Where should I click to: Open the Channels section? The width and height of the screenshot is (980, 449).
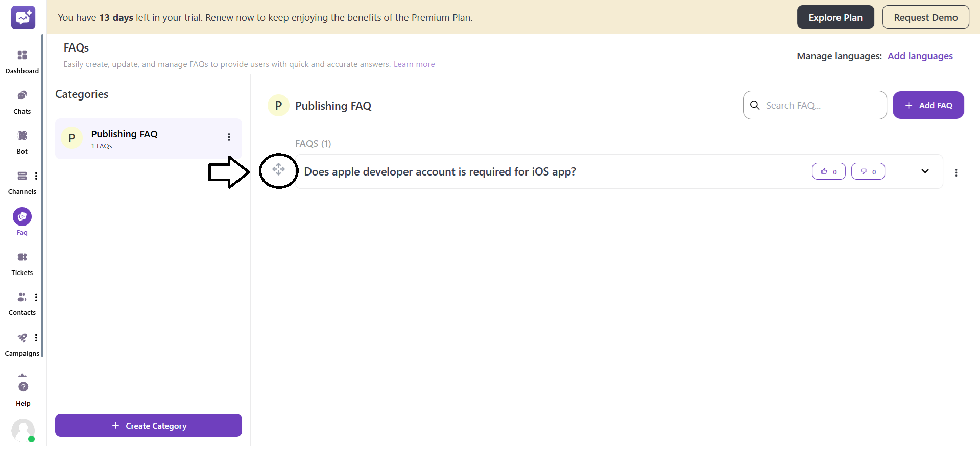point(22,183)
